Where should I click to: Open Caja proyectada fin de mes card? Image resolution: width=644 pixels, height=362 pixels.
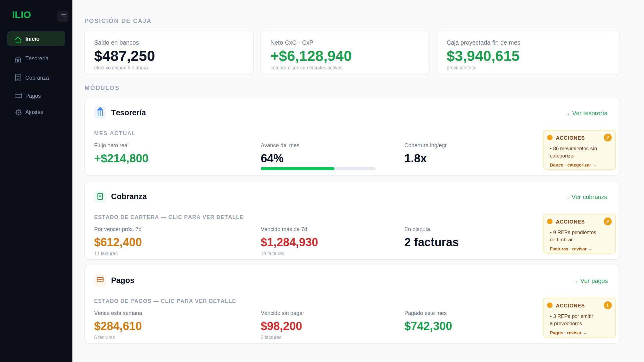click(528, 52)
